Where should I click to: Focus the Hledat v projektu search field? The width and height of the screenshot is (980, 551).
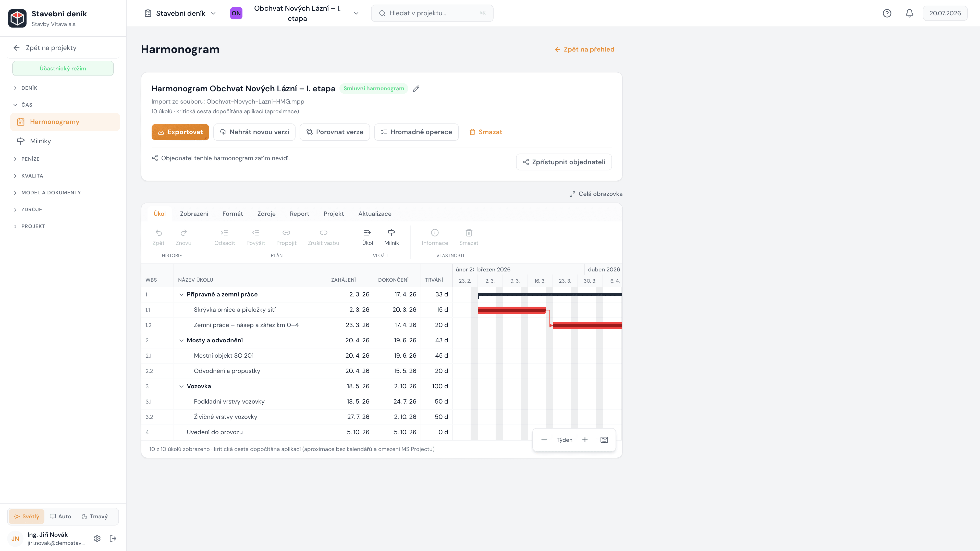point(432,13)
